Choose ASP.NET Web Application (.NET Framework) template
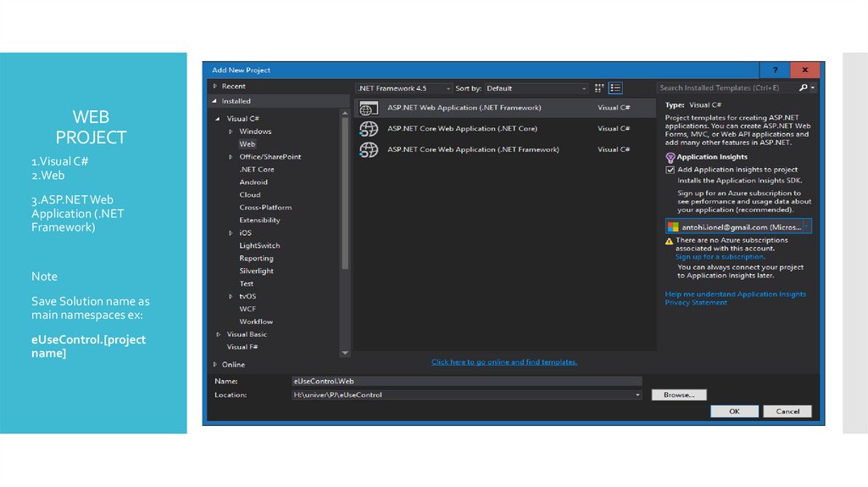Image resolution: width=868 pixels, height=487 pixels. coord(505,108)
